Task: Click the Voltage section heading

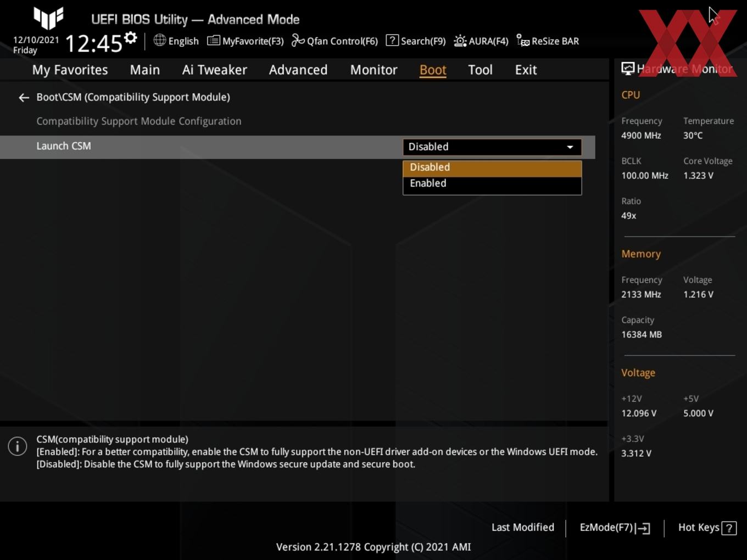Action: click(x=638, y=373)
